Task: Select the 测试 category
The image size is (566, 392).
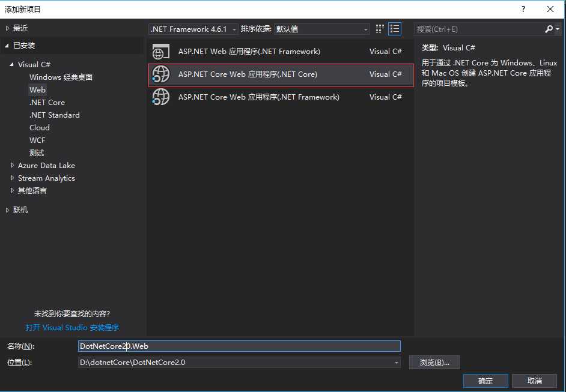Action: coord(37,153)
